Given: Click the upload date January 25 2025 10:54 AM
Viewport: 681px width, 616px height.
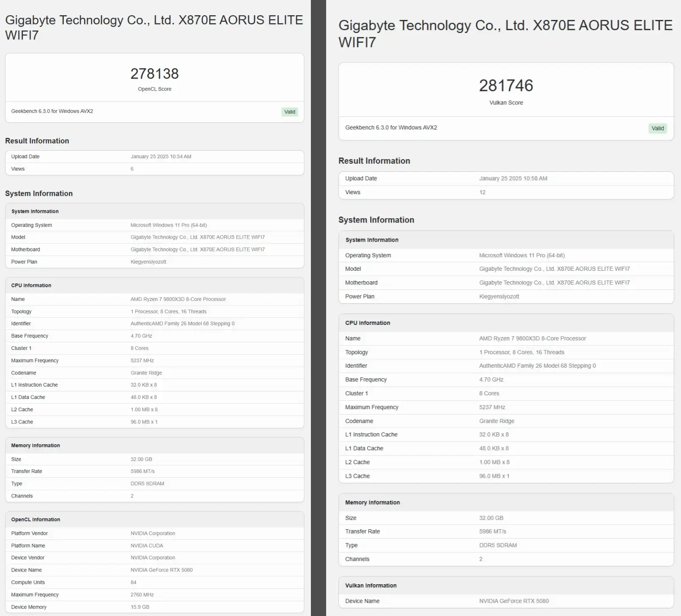Looking at the screenshot, I should coord(161,157).
